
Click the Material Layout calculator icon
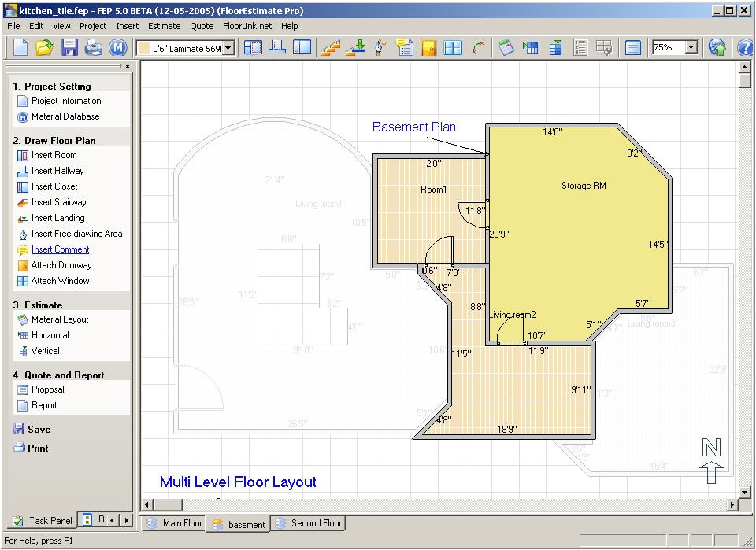pyautogui.click(x=506, y=48)
